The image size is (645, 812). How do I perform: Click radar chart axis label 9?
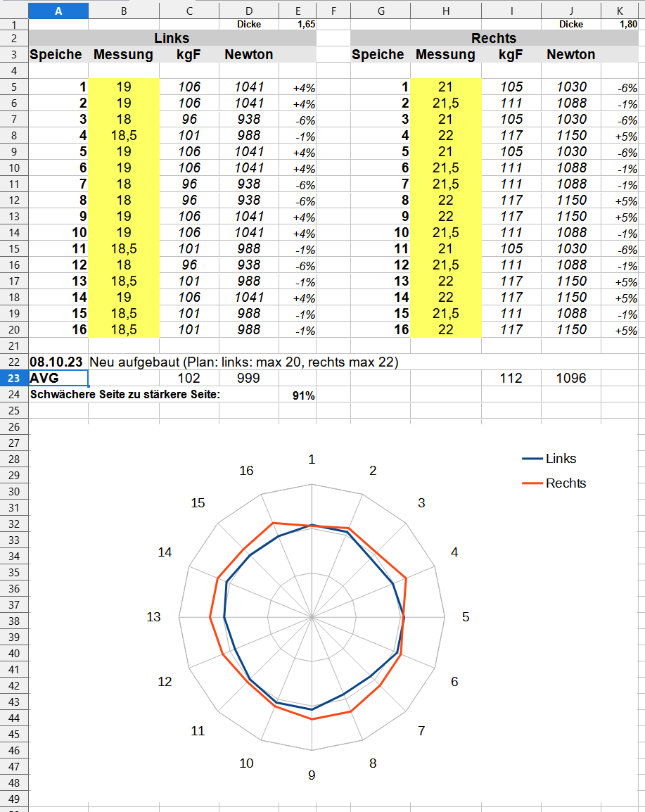click(x=312, y=775)
